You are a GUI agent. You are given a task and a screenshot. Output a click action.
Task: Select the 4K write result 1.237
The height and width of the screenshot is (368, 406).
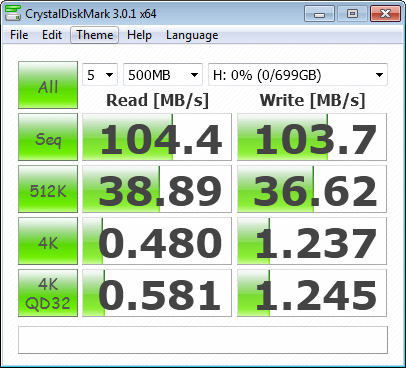[312, 241]
